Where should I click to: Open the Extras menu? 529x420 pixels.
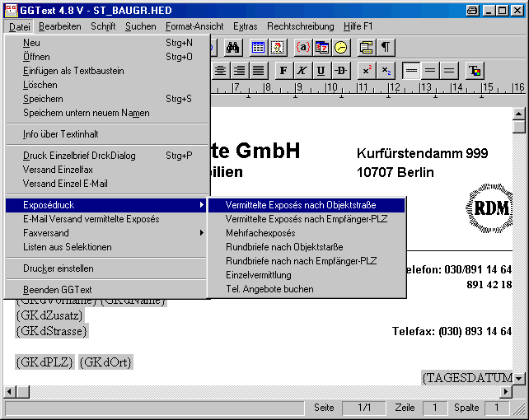pyautogui.click(x=246, y=26)
